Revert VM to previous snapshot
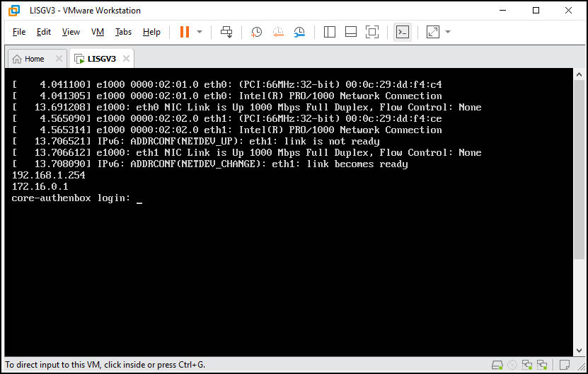The height and width of the screenshot is (374, 588). point(278,32)
